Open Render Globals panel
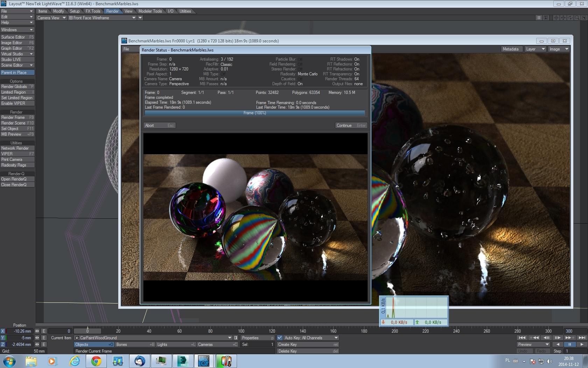This screenshot has height=368, width=588. (17, 87)
